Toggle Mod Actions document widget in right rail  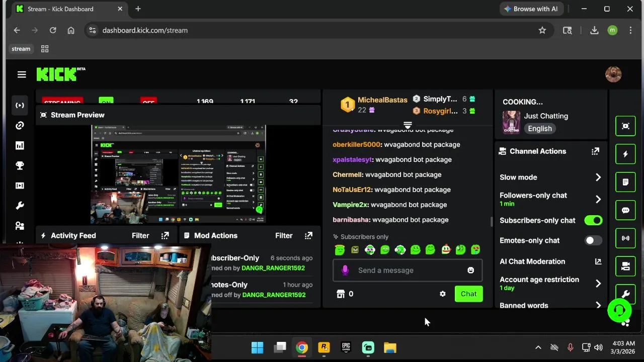625,182
